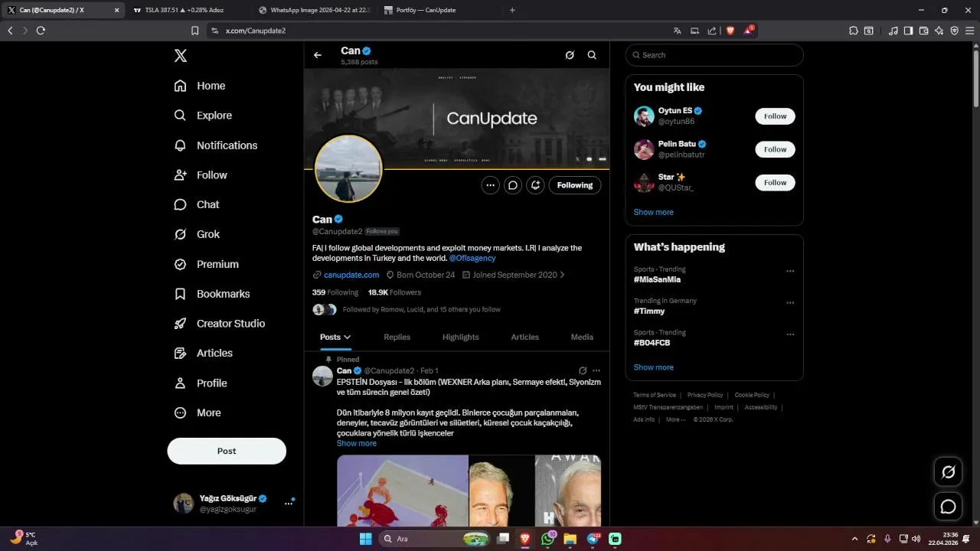Open Can's profile picture
Viewport: 980px width, 551px height.
tap(348, 168)
